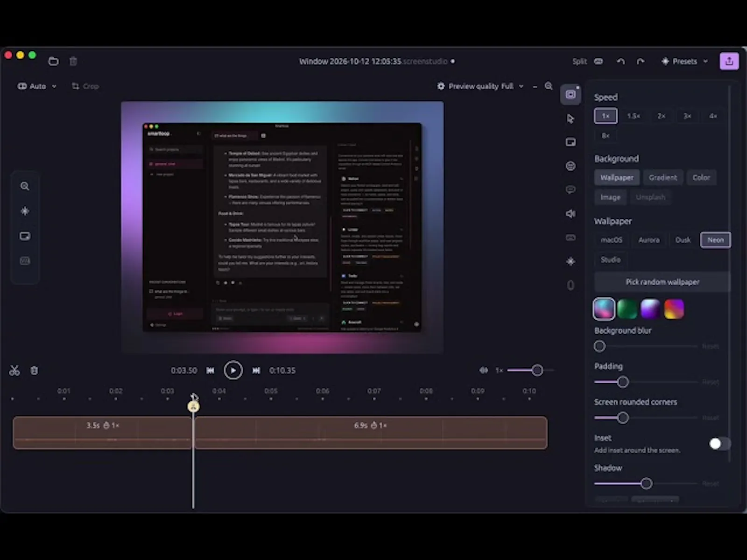This screenshot has width=747, height=560.
Task: Delete clip using trash icon above timeline
Action: pos(34,371)
